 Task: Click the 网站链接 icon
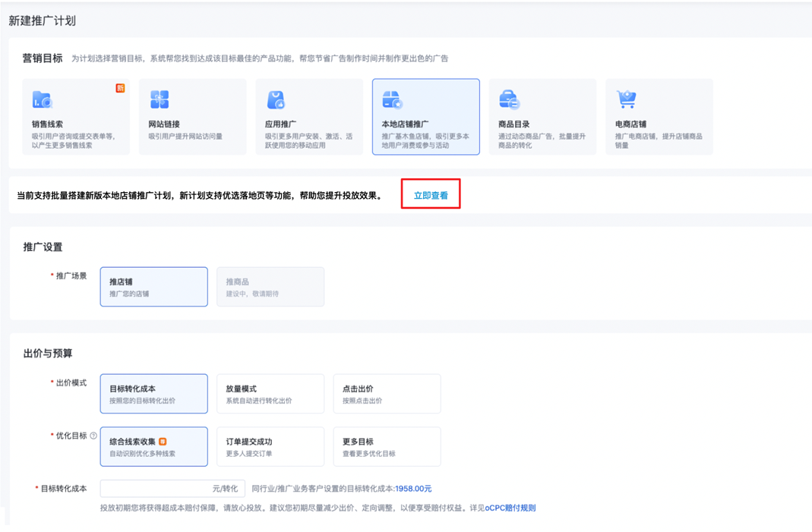[160, 99]
